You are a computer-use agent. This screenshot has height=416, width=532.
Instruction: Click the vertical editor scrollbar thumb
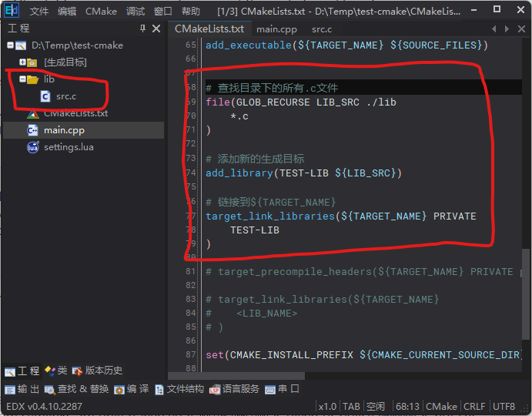(x=526, y=294)
